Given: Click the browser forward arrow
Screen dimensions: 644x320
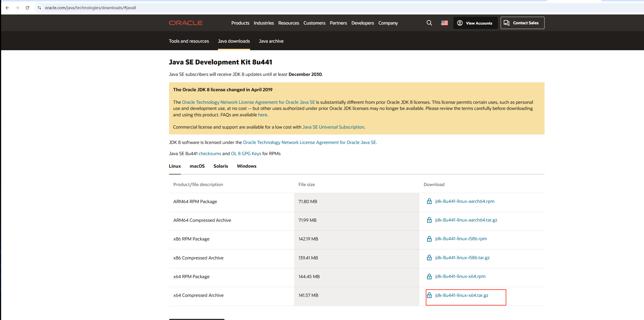Looking at the screenshot, I should pyautogui.click(x=17, y=8).
